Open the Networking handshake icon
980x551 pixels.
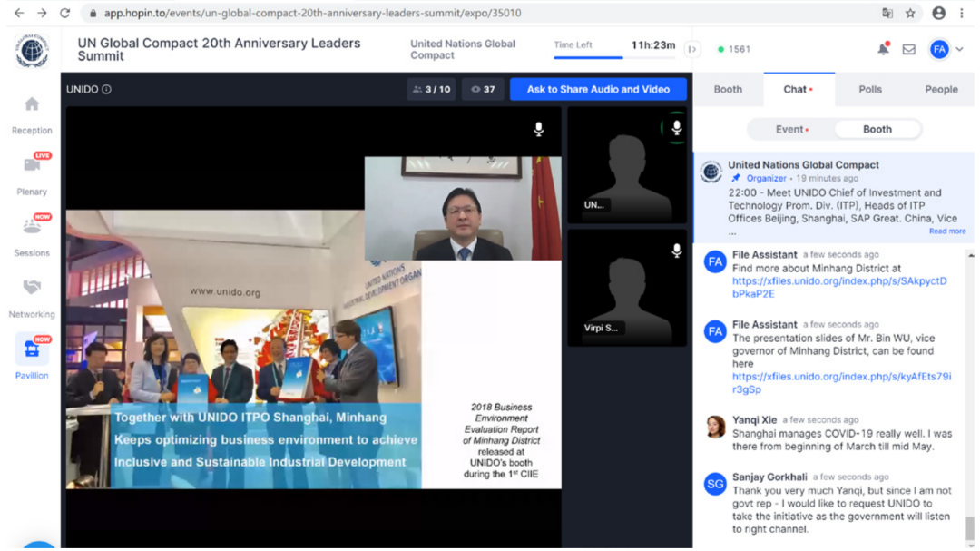pos(32,287)
